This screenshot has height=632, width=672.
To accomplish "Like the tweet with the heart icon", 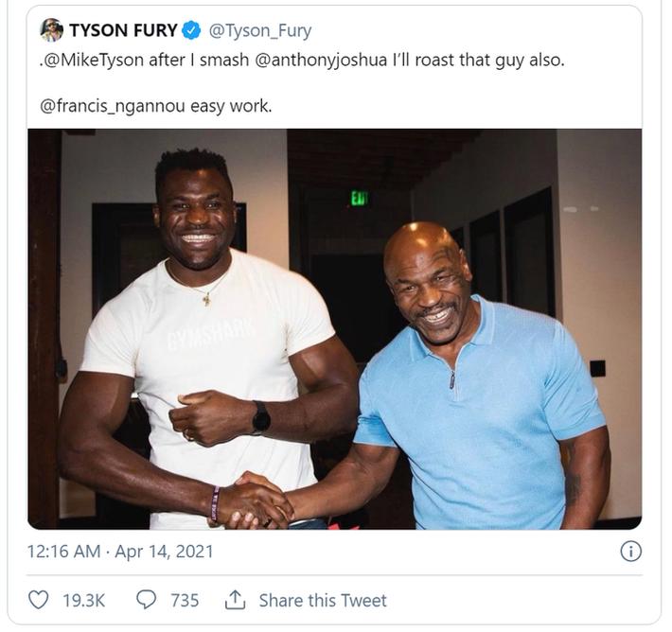I will point(39,600).
